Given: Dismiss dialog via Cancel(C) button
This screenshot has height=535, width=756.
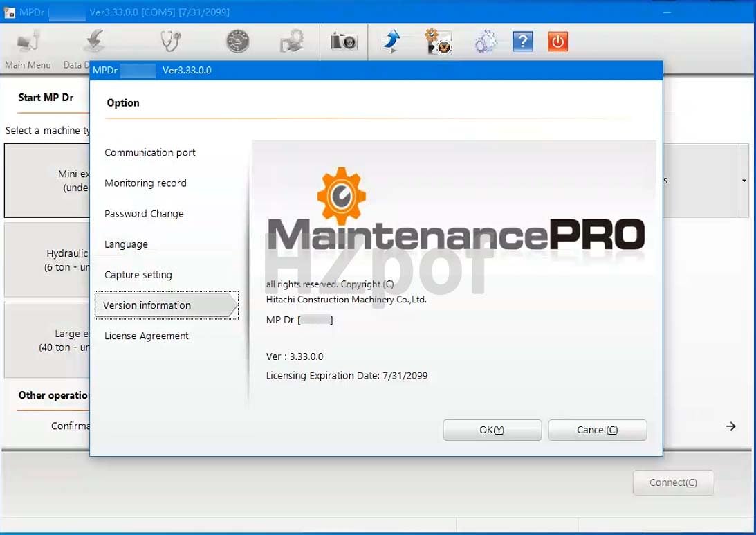Looking at the screenshot, I should 597,429.
